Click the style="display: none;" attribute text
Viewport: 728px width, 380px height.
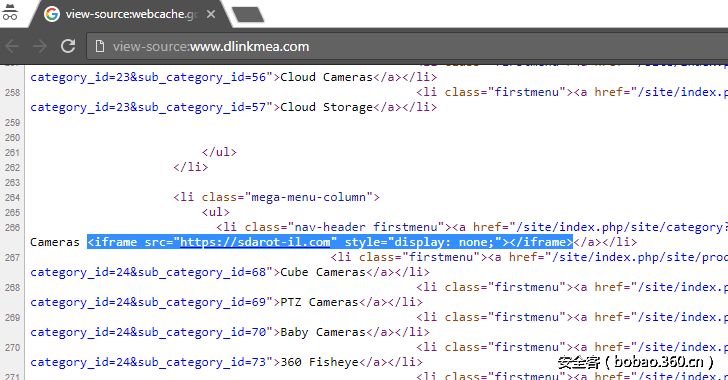pyautogui.click(x=423, y=242)
